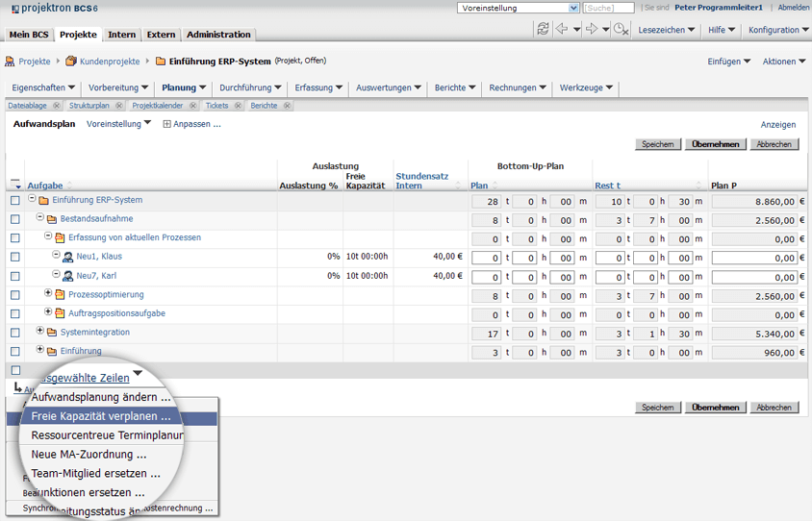Open the Einfügen dropdown
Image resolution: width=812 pixels, height=521 pixels.
[x=729, y=62]
